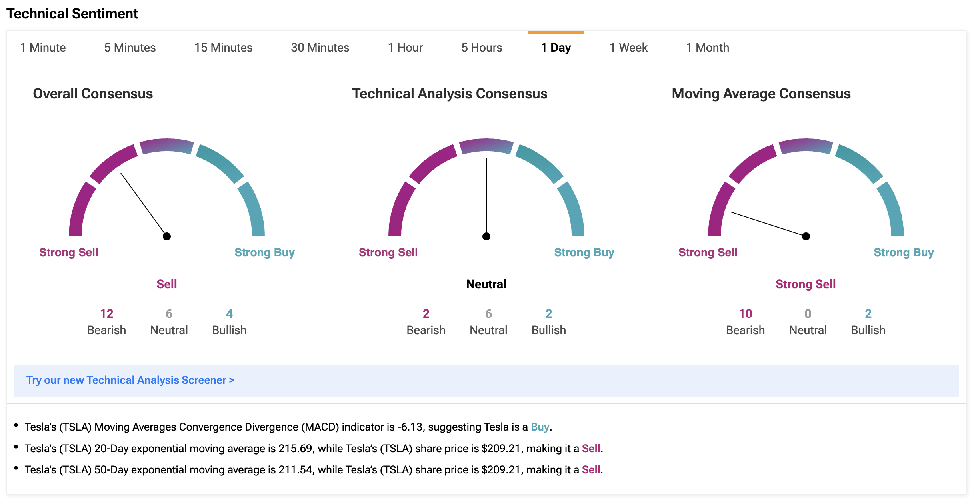Switch to 30 Minutes timeframe
Screen dimensions: 980x503
pyautogui.click(x=320, y=48)
